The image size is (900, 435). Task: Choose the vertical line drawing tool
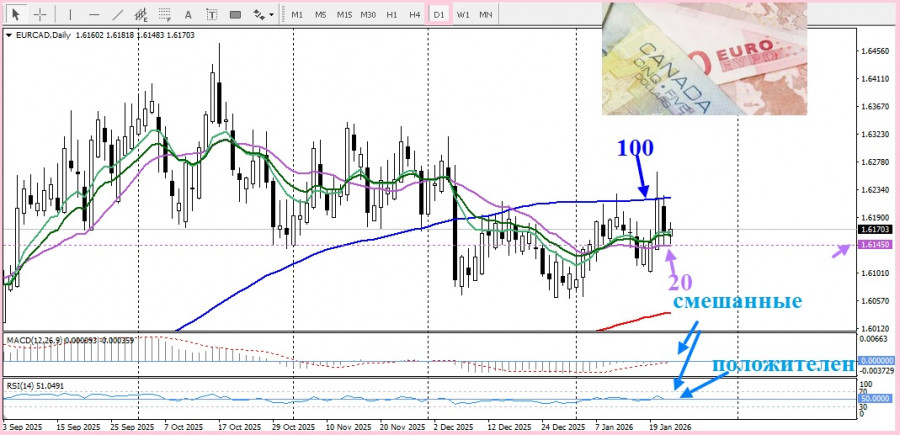tap(71, 14)
